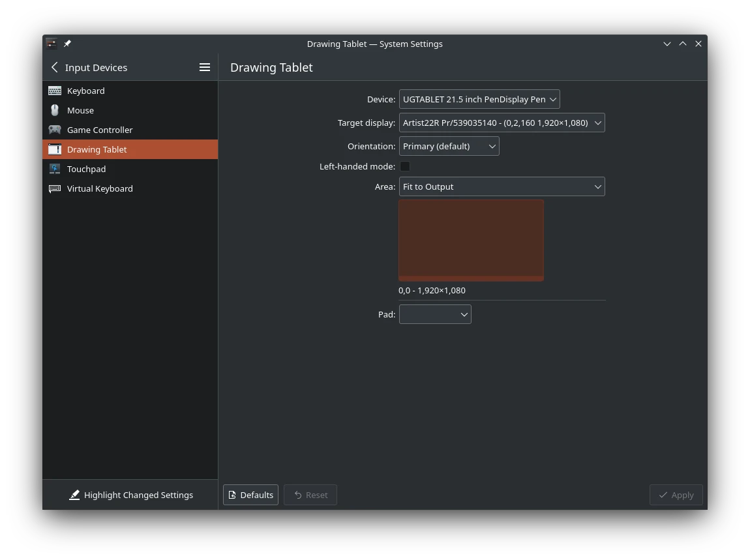Select Drawing Tablet in the sidebar
This screenshot has width=750, height=560.
click(130, 150)
